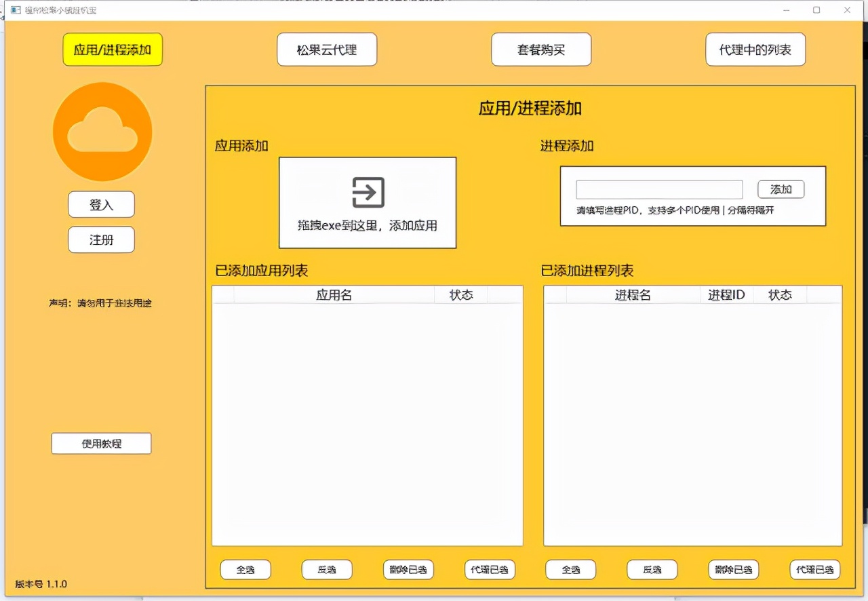
Task: Show the 代理中的列表 tab
Action: tap(755, 50)
